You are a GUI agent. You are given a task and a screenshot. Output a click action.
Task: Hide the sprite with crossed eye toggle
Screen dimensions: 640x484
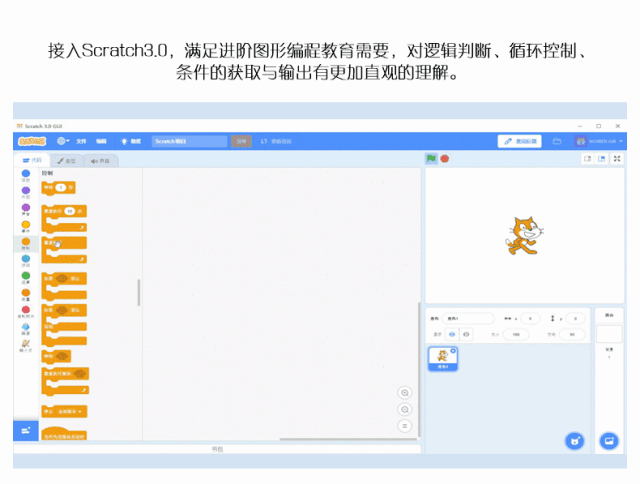click(466, 335)
